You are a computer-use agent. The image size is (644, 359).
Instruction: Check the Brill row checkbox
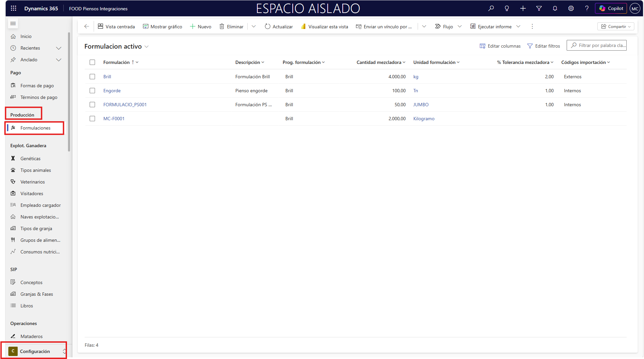(92, 77)
